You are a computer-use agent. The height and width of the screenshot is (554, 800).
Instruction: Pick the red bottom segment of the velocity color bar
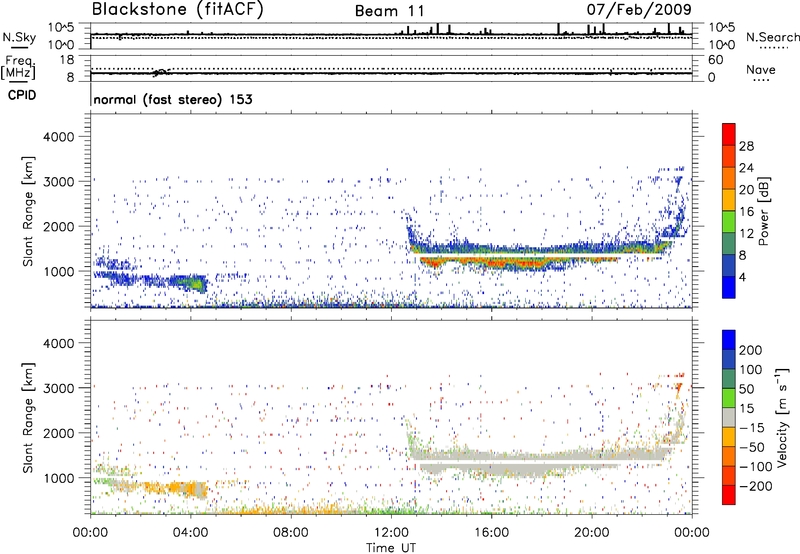pos(729,495)
